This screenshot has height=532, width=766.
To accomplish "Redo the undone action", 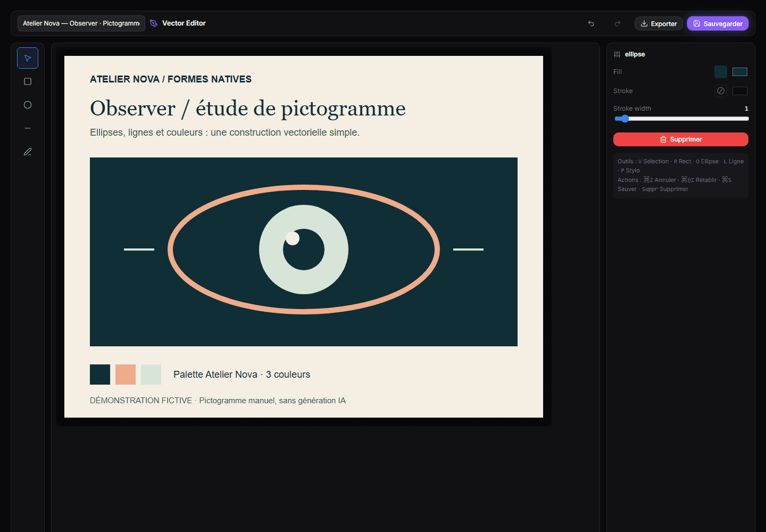I will point(618,23).
